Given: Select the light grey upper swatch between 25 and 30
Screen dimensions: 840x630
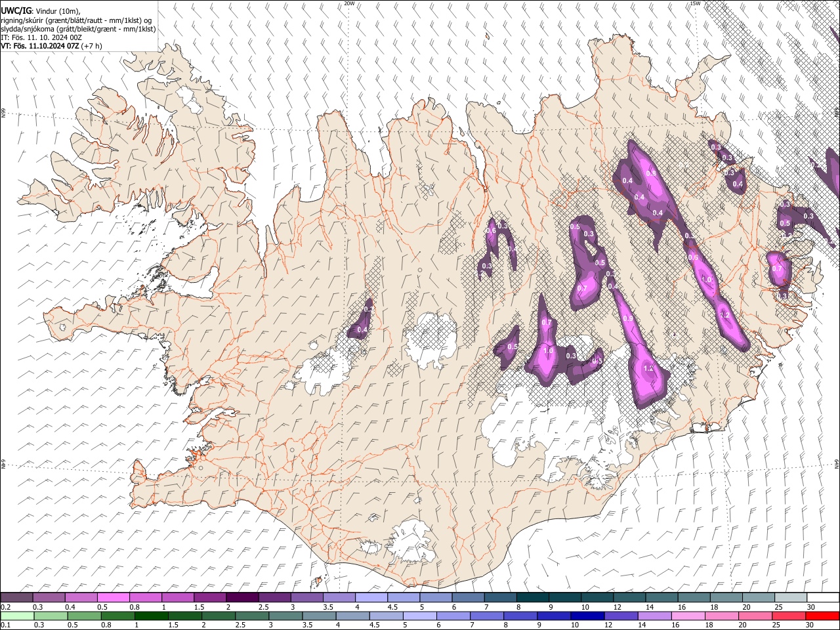Looking at the screenshot, I should click(791, 597).
